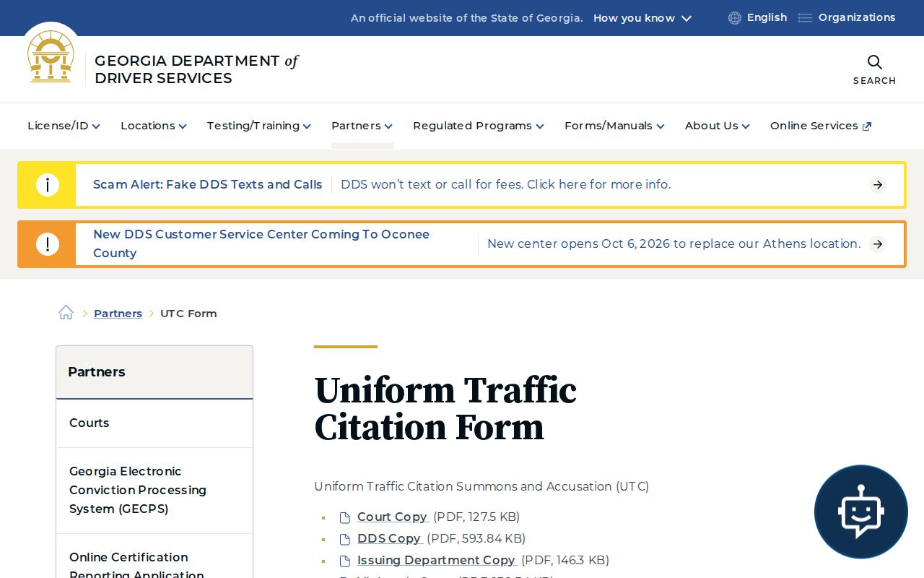Click the PDF icon beside DDS Copy
924x578 pixels.
coord(345,539)
